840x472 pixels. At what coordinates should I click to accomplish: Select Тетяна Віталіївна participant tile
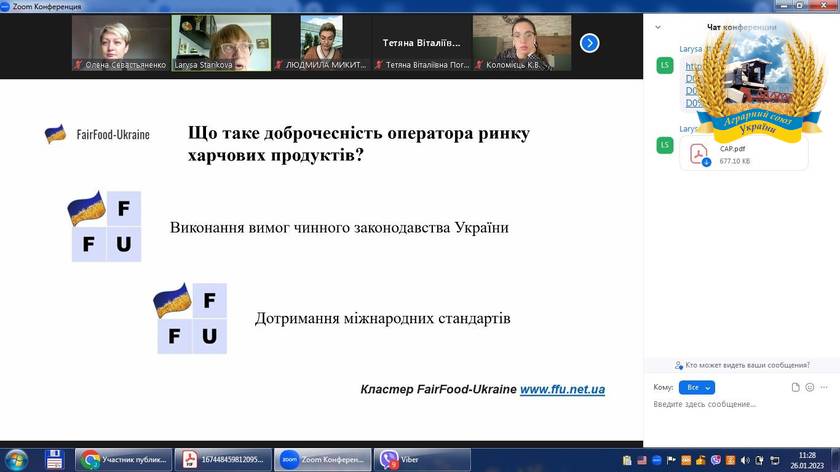pyautogui.click(x=422, y=43)
